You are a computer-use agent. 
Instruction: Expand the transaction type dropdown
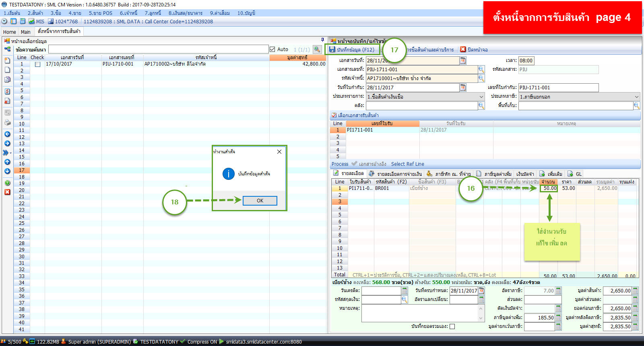pos(481,97)
